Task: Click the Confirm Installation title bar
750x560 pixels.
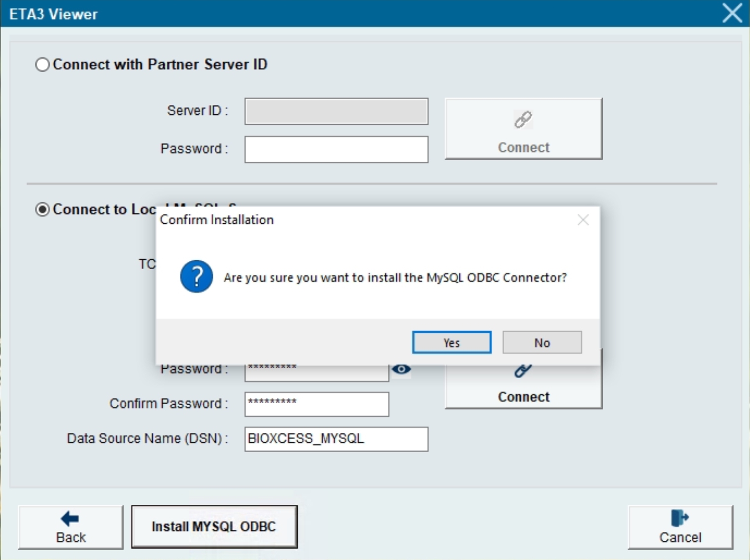Action: [365, 220]
